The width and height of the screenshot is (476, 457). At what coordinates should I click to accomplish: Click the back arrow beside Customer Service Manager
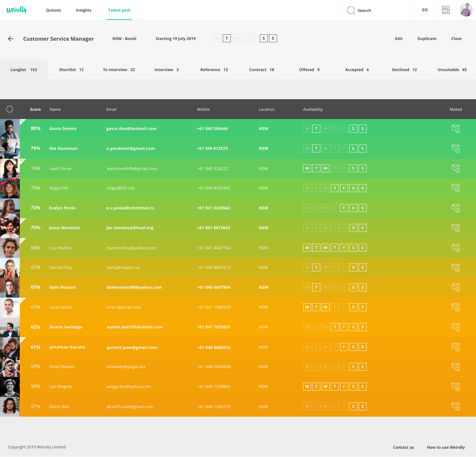pos(10,39)
